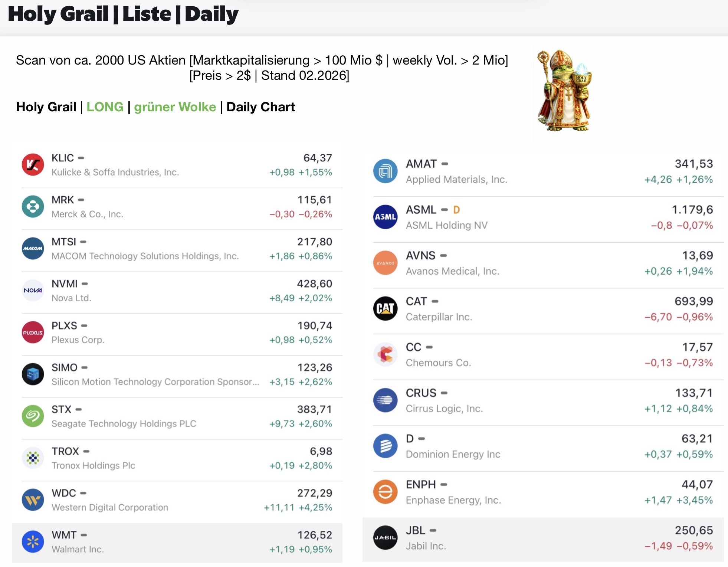Screen dimensions: 728x567
Task: Click the Western Digital WDC logo icon
Action: [33, 500]
